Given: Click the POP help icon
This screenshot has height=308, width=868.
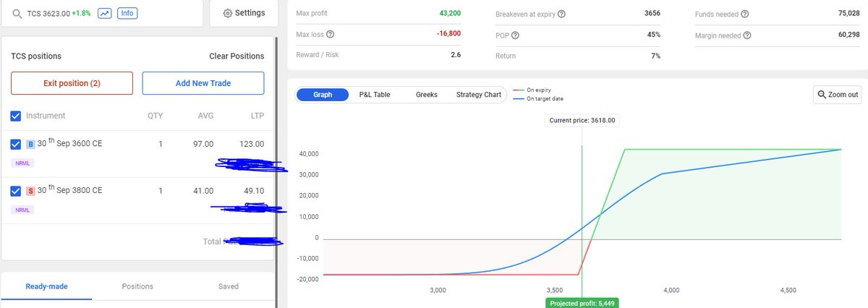Looking at the screenshot, I should (x=516, y=35).
